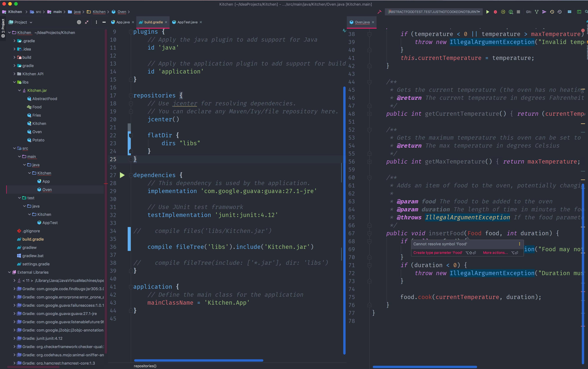This screenshot has height=369, width=588.
Task: Toggle fold of Javadoc at line 60
Action: click(x=369, y=178)
